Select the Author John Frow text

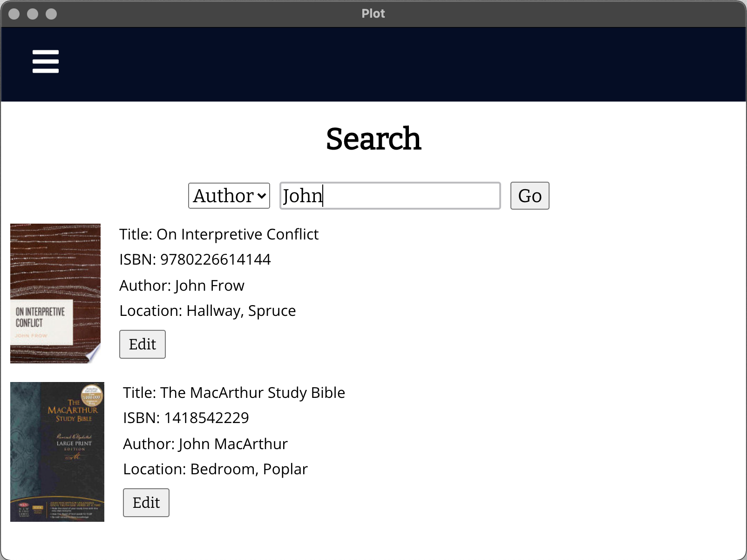(x=182, y=286)
